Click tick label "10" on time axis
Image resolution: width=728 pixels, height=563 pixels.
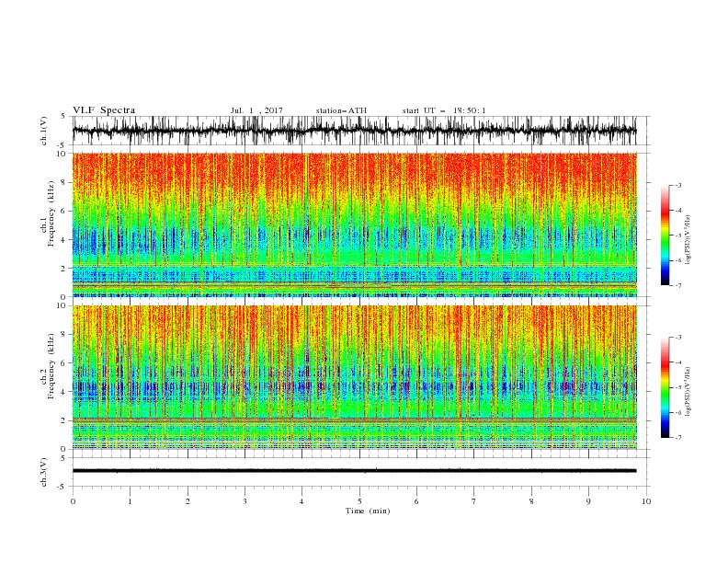pos(646,501)
